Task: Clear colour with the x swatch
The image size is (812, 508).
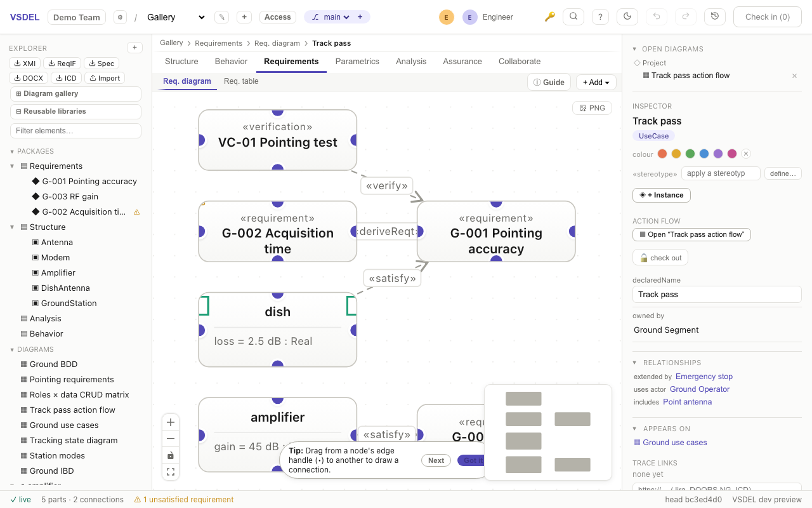Action: (746, 154)
